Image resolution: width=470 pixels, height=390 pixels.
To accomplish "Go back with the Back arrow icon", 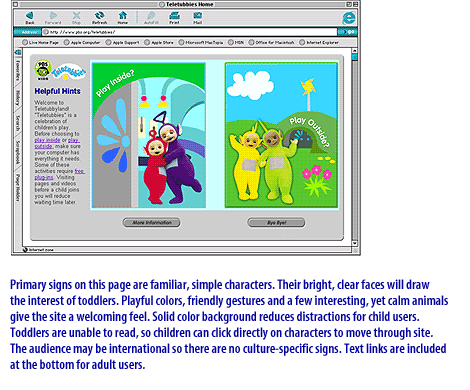I will point(30,15).
